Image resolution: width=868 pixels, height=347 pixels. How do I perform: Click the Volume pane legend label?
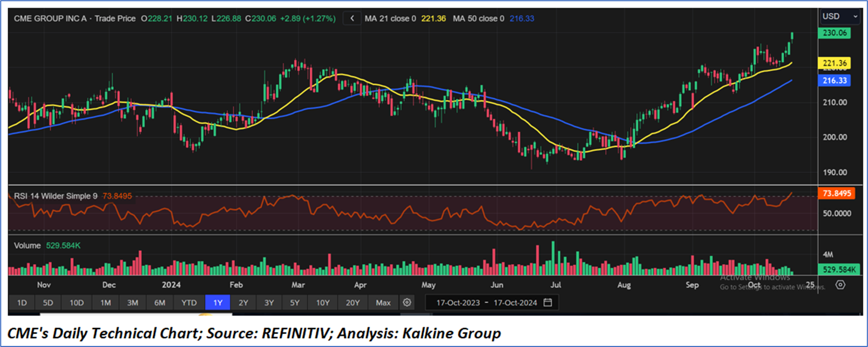coord(27,245)
